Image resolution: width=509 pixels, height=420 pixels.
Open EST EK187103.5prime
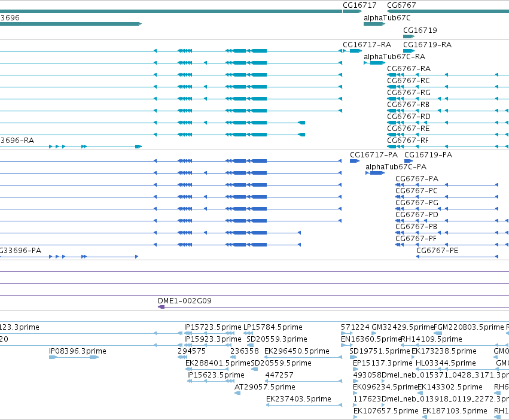click(455, 411)
